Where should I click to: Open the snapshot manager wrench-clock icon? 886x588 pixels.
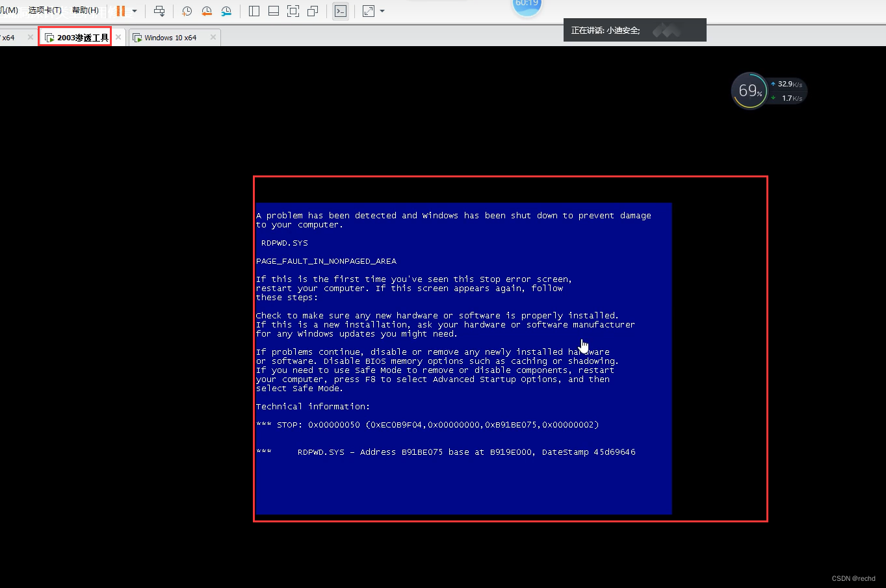(226, 11)
